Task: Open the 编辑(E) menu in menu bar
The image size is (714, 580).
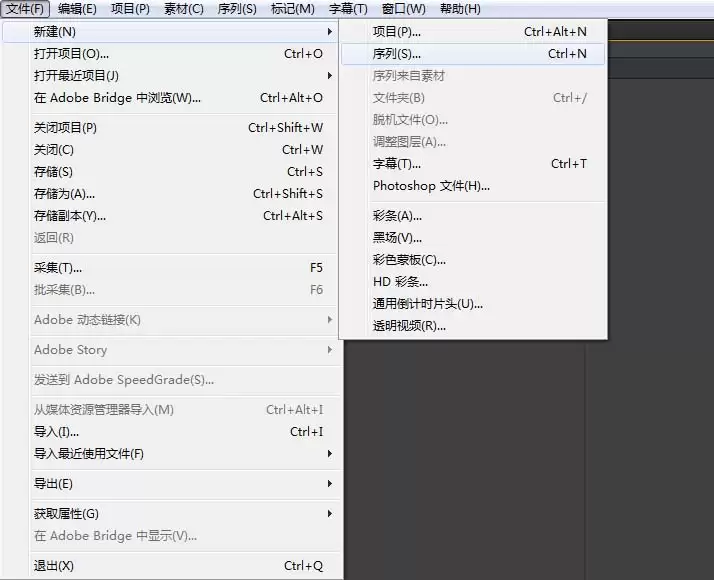Action: point(77,9)
